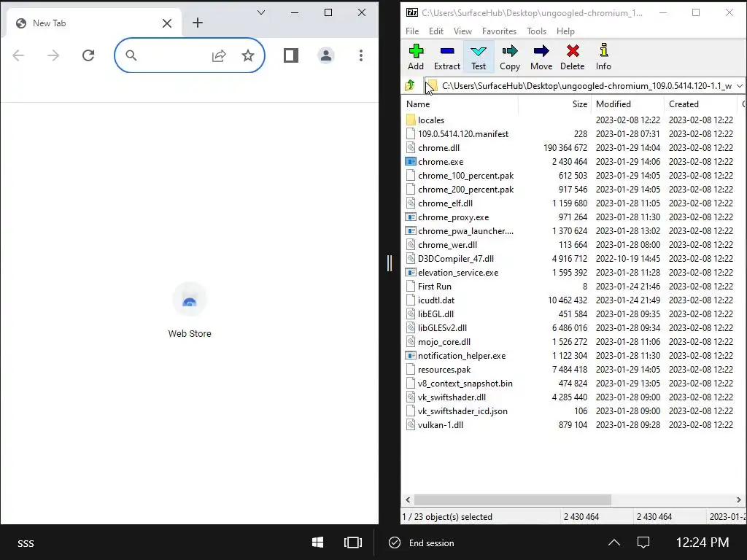Open Task View on the taskbar

point(352,542)
